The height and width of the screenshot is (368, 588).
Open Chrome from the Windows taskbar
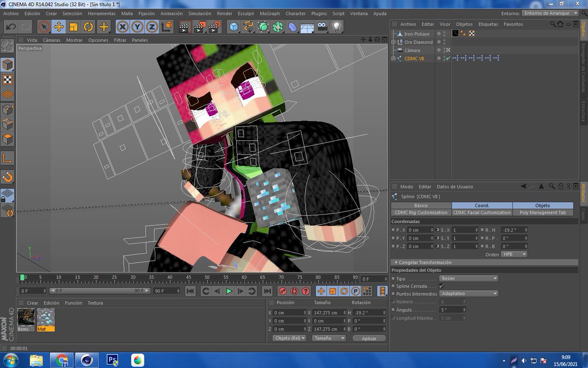tap(62, 360)
